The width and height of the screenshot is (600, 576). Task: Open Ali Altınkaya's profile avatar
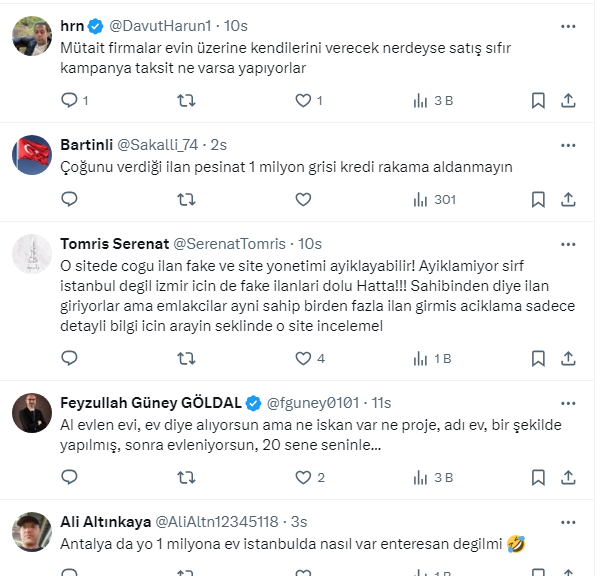pyautogui.click(x=32, y=532)
